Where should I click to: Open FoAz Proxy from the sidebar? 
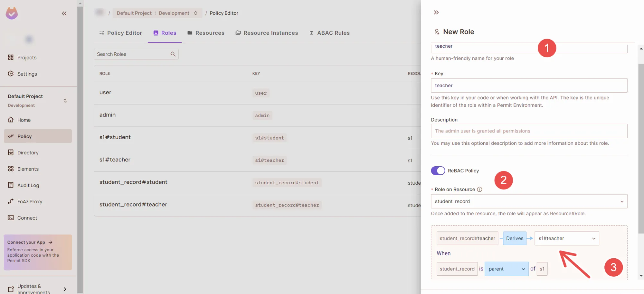click(30, 202)
